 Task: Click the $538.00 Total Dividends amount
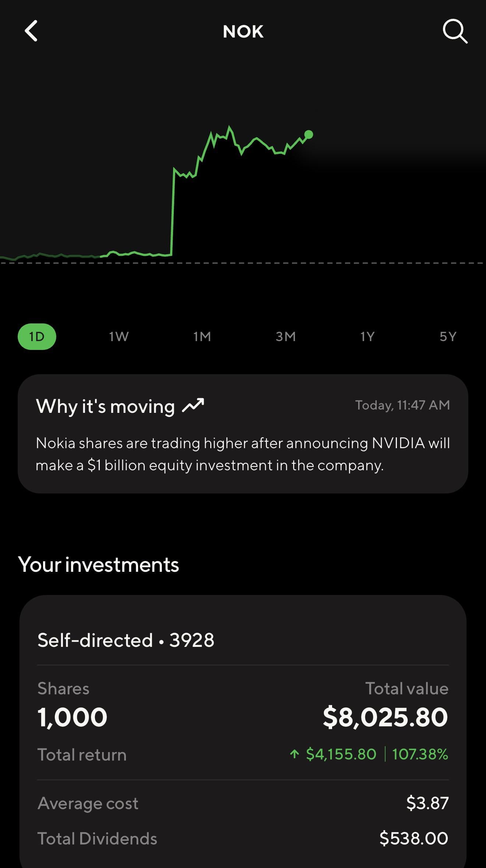413,838
